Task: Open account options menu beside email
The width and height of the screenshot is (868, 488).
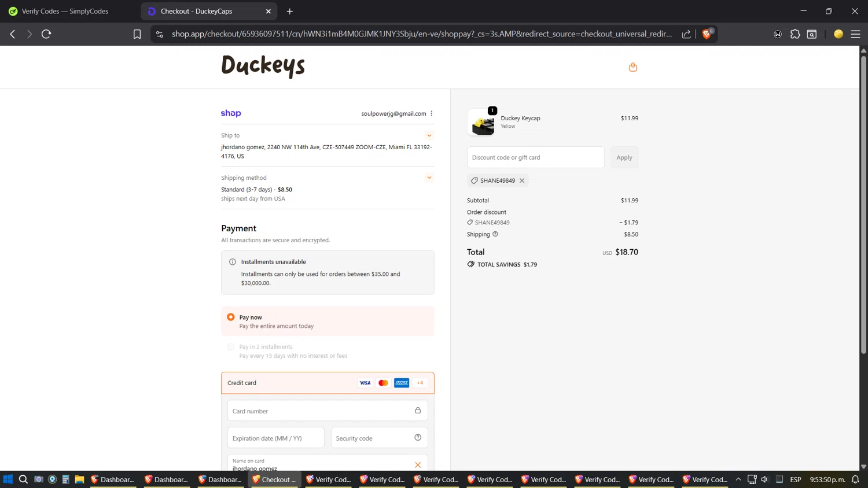Action: pos(432,113)
